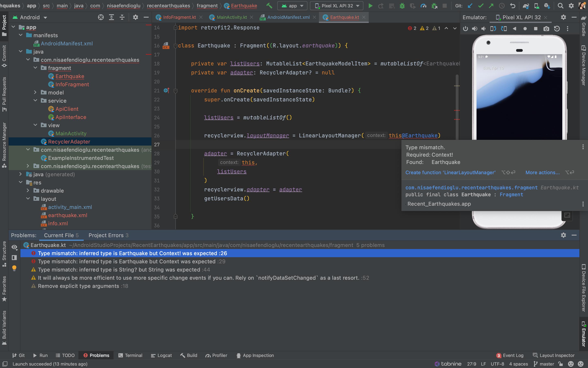Click Collapse All in project panel
This screenshot has height=368, width=588.
pyautogui.click(x=122, y=17)
